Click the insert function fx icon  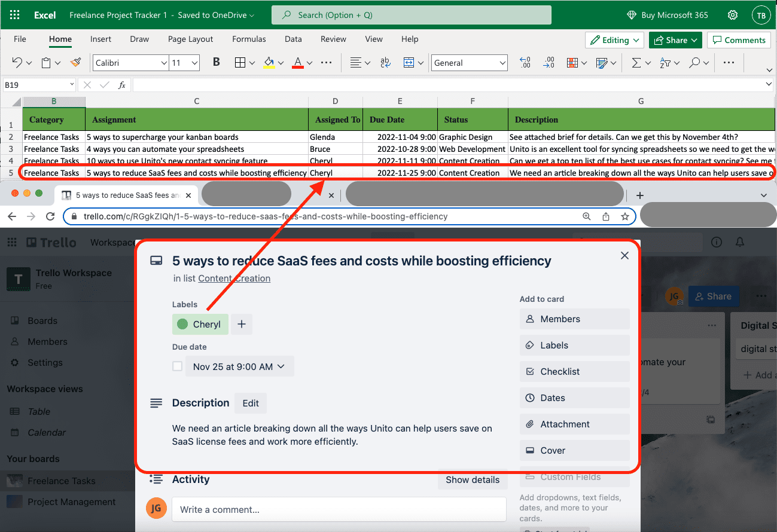[122, 85]
